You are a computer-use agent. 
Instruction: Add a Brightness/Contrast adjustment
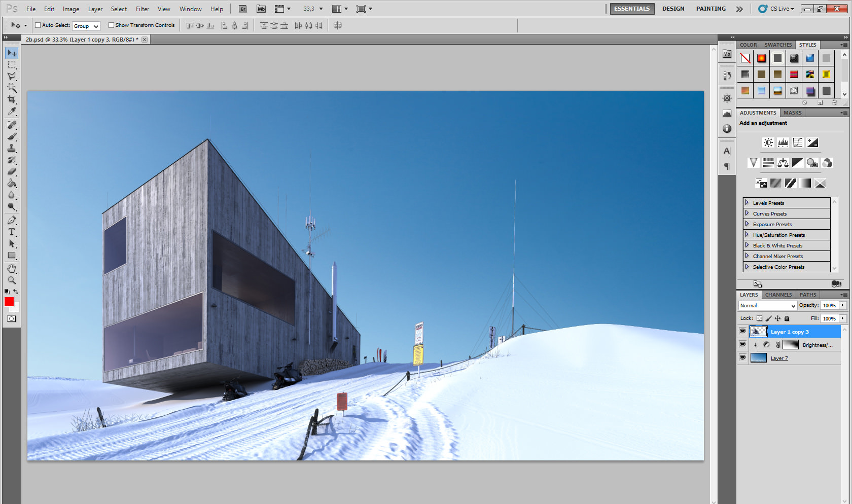[768, 142]
